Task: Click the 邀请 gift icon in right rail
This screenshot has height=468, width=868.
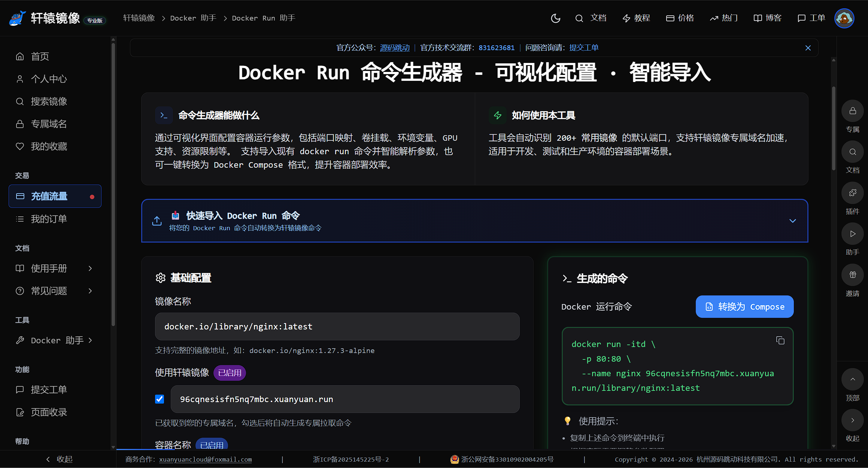Action: [x=853, y=275]
